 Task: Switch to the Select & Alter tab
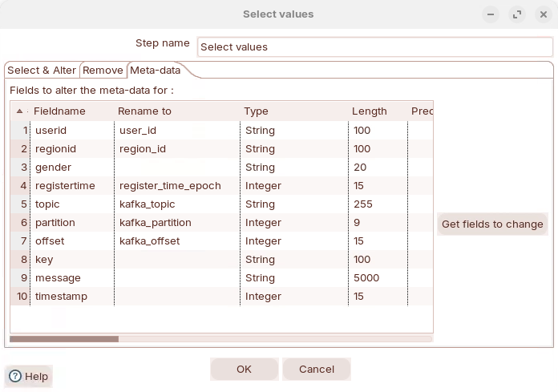point(42,71)
